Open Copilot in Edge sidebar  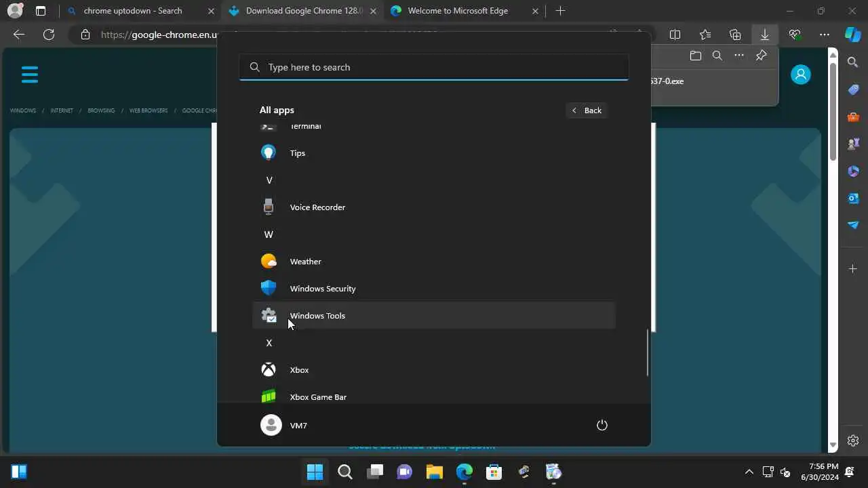pos(853,35)
